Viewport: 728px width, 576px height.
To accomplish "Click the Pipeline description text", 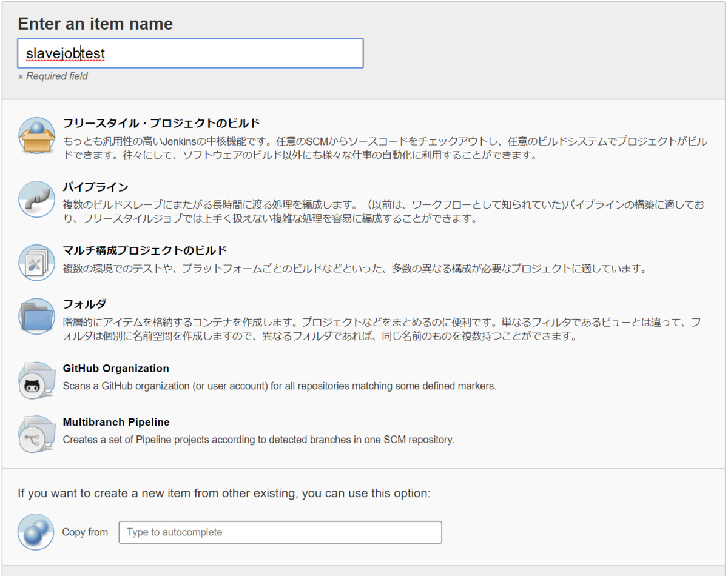I will (x=383, y=212).
